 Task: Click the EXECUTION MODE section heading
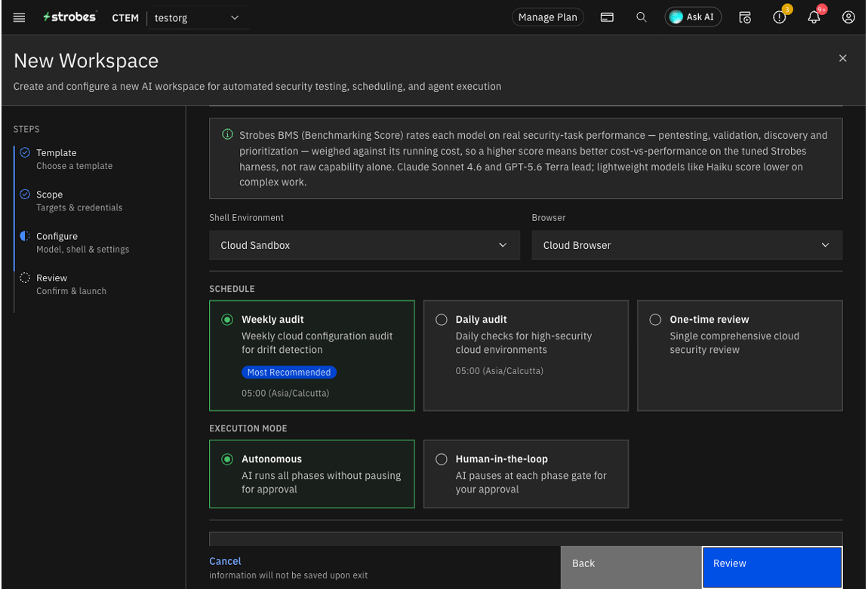(248, 428)
